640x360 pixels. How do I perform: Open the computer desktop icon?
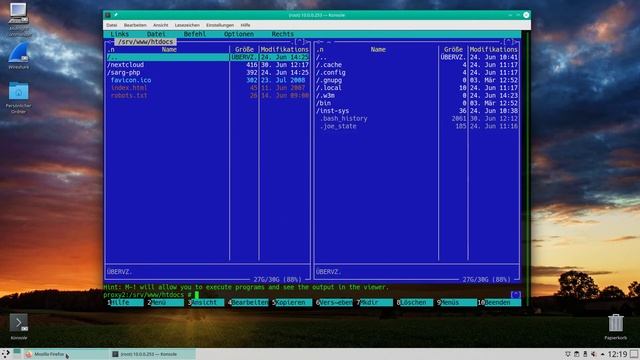click(x=18, y=13)
